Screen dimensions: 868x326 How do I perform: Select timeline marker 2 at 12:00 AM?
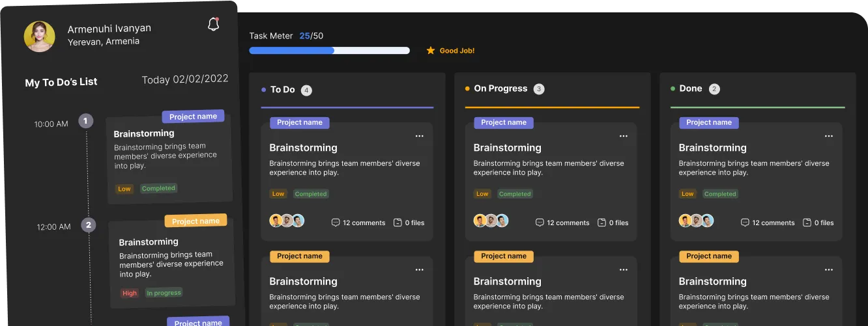[x=89, y=225]
